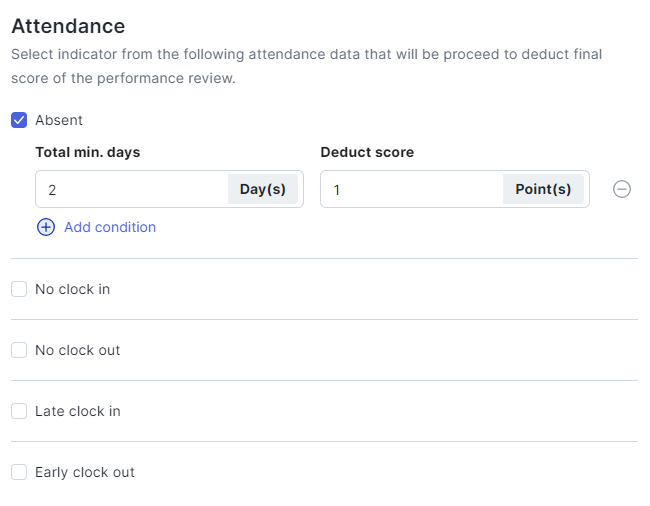Viewport: 650px width, 506px height.
Task: Click the plus circle icon beside Add condition
Action: click(46, 227)
